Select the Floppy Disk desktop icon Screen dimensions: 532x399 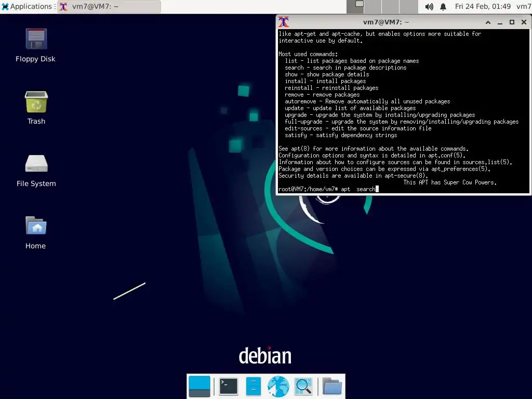click(36, 46)
